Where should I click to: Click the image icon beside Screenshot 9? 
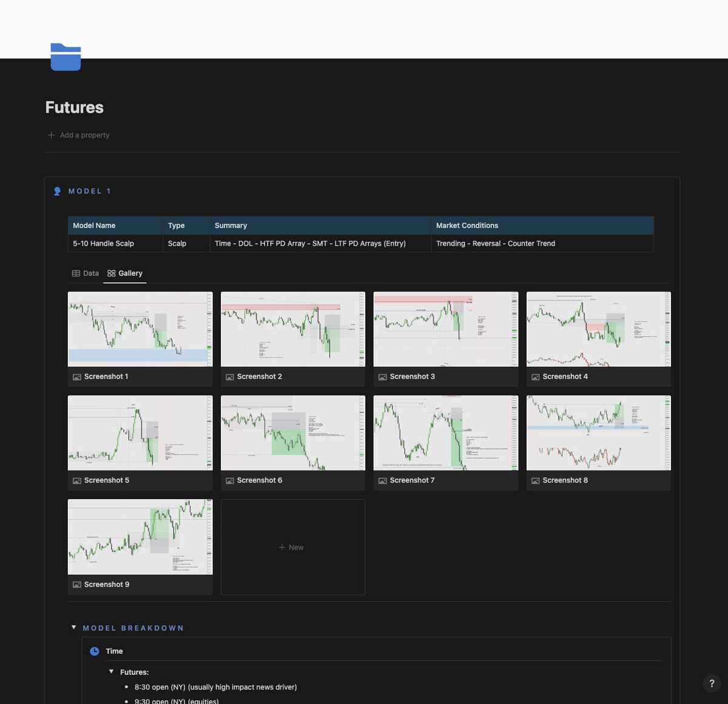coord(77,585)
